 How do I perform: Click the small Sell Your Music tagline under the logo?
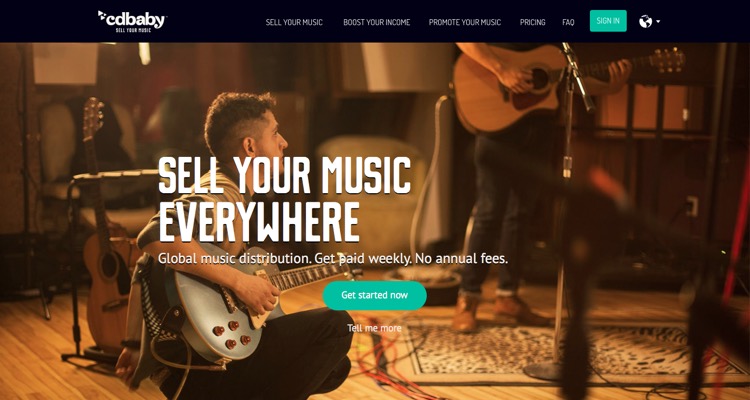(x=133, y=30)
